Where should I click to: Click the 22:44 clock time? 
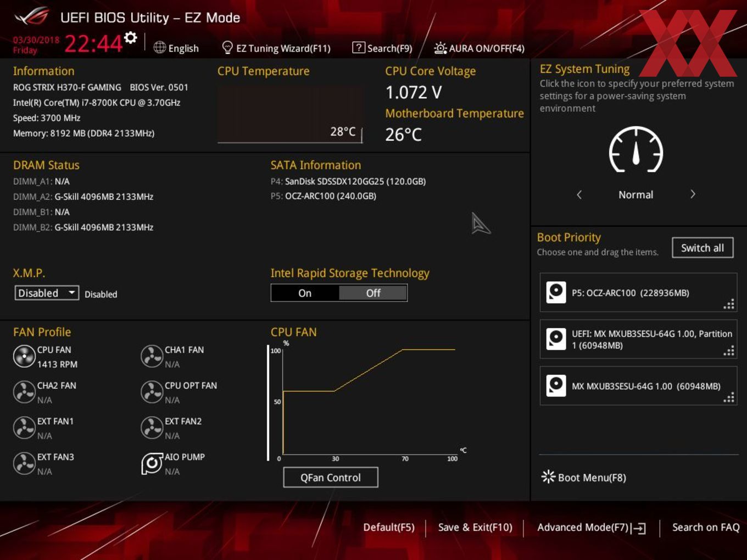pos(93,43)
